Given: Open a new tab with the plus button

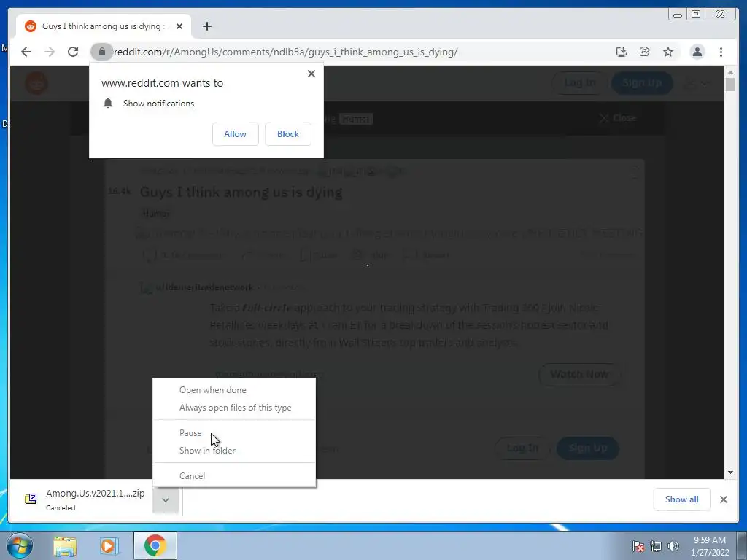Looking at the screenshot, I should [x=206, y=26].
